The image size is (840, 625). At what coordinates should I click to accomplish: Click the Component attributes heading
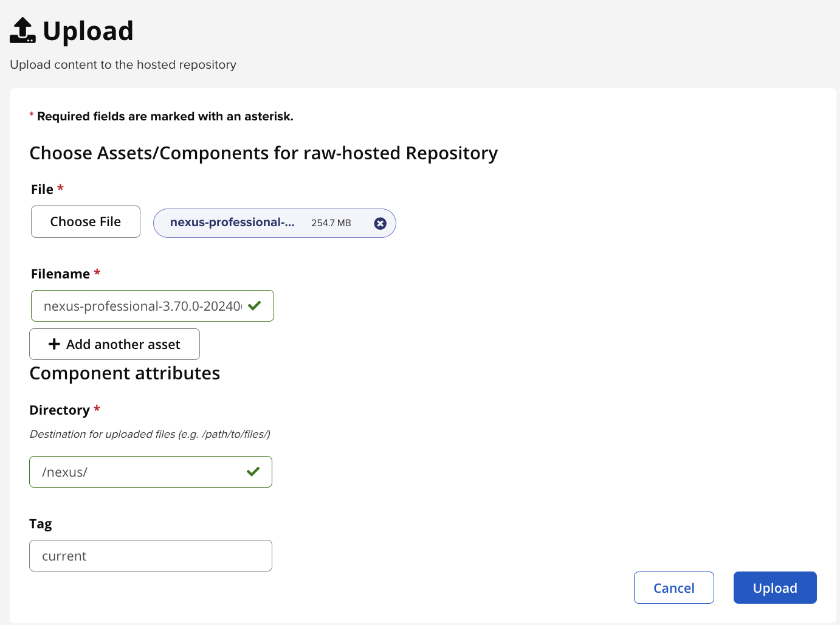pos(125,373)
